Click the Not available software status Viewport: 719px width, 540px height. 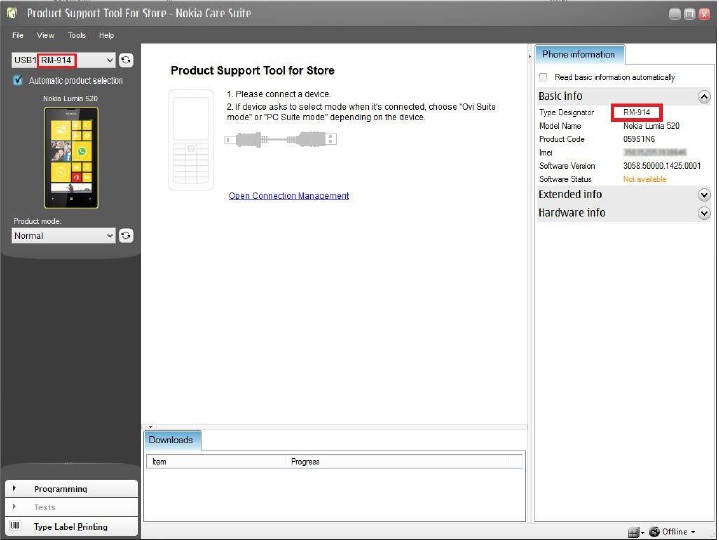pyautogui.click(x=645, y=179)
